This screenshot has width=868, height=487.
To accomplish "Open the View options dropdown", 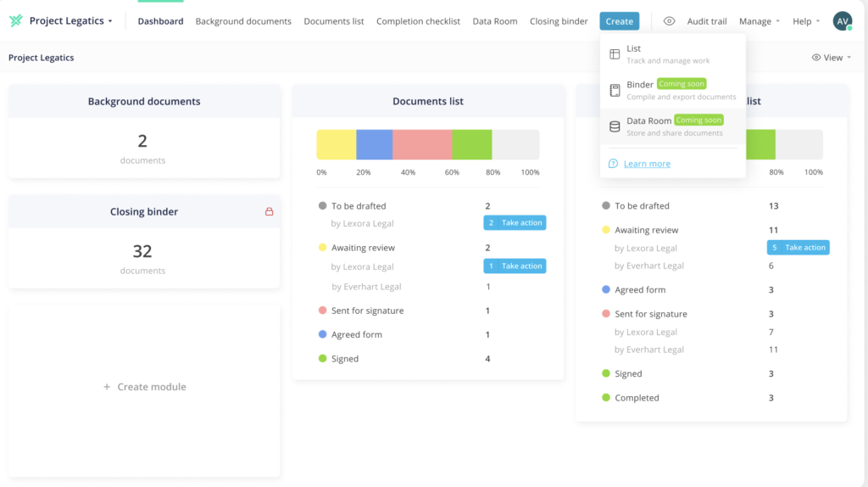I will (x=832, y=58).
